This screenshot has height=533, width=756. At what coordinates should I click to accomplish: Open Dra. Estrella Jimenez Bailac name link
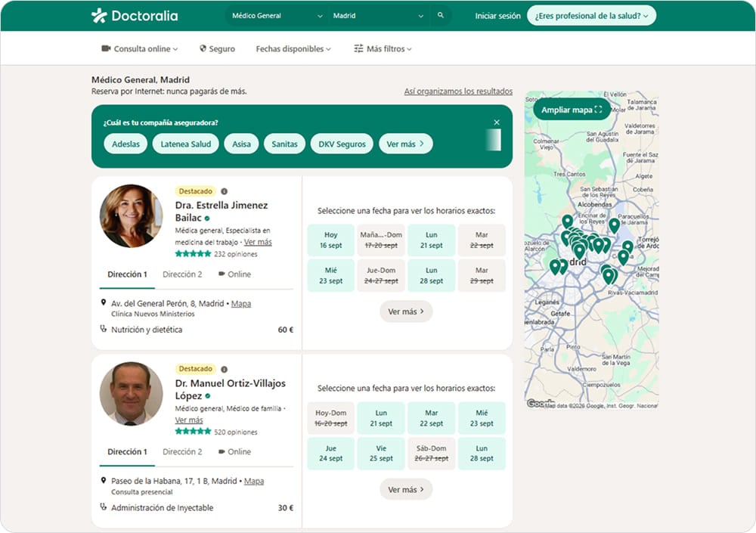click(x=222, y=211)
